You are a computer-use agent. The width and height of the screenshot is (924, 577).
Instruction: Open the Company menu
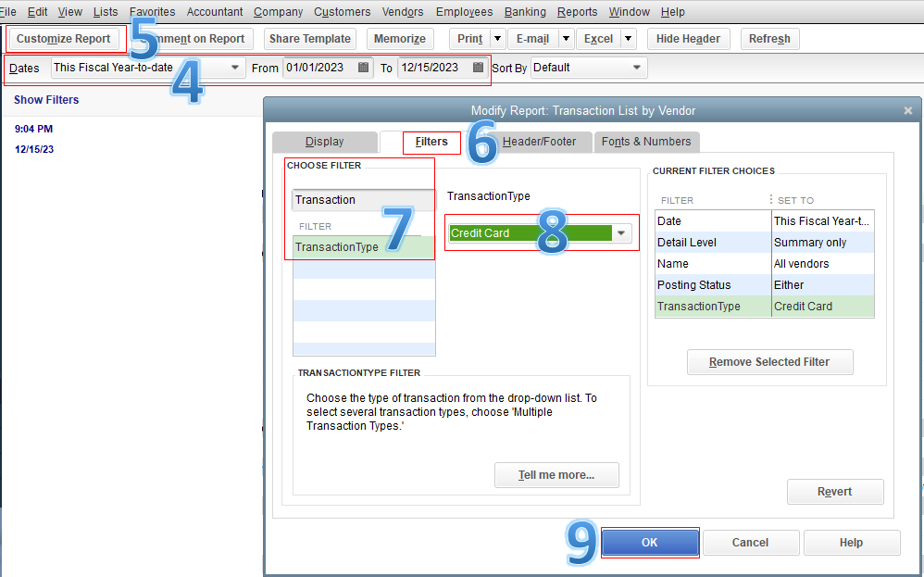(278, 12)
